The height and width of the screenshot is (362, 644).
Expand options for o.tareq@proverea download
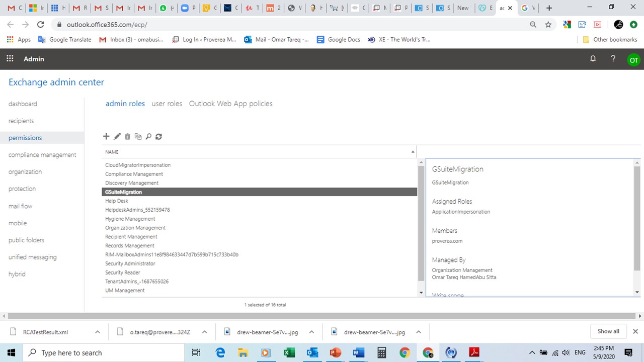pos(204,332)
